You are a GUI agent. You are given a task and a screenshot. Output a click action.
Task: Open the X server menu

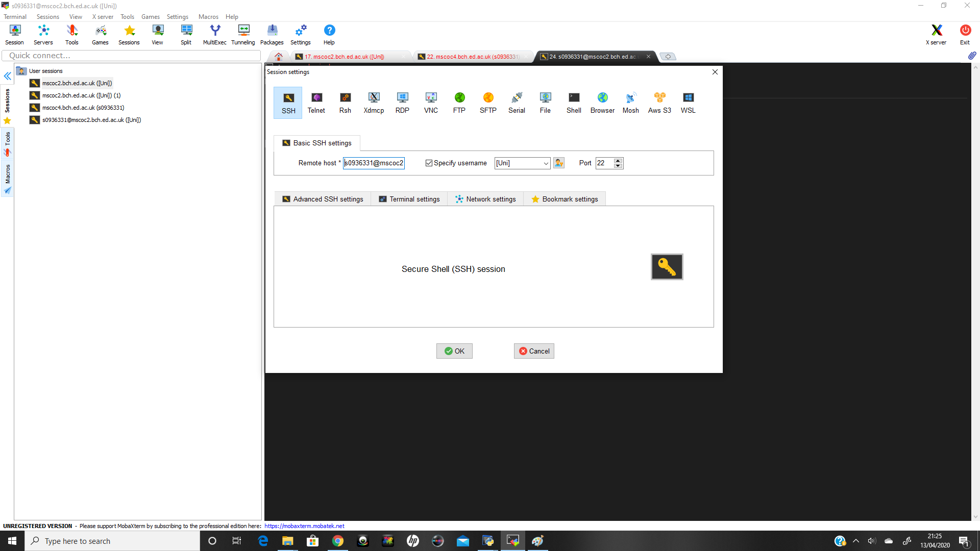[103, 17]
